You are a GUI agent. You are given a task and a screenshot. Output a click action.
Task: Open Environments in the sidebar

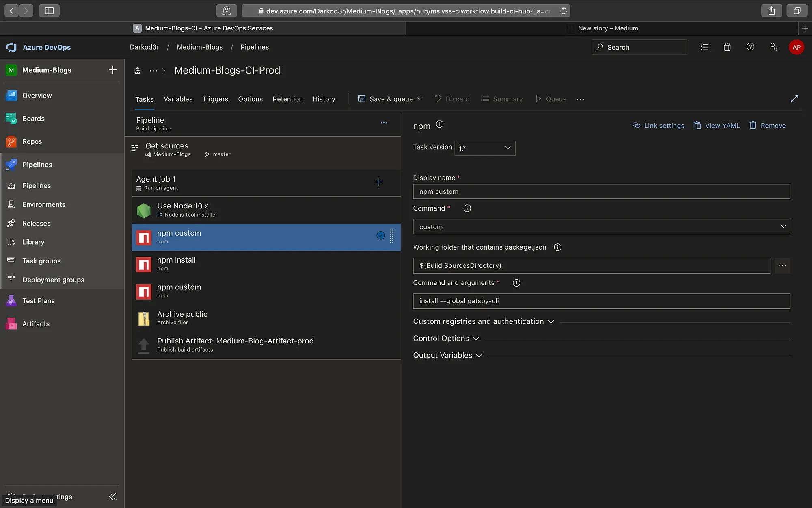(43, 204)
